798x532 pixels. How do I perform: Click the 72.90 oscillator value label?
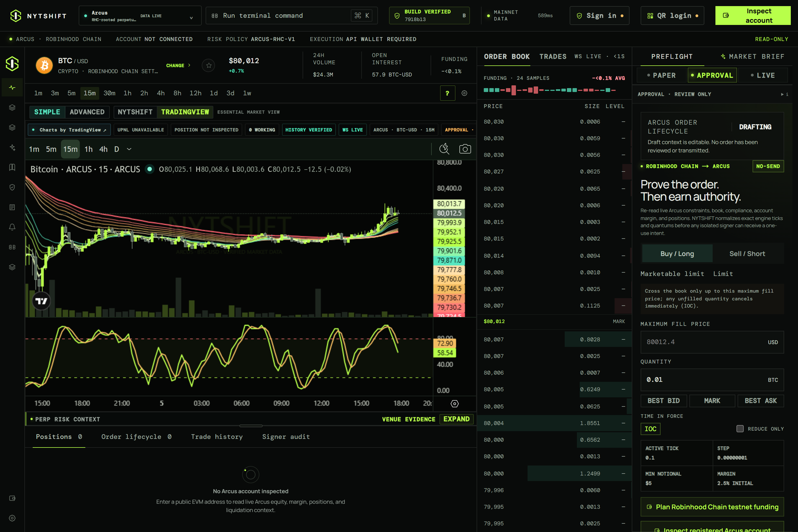tap(444, 343)
